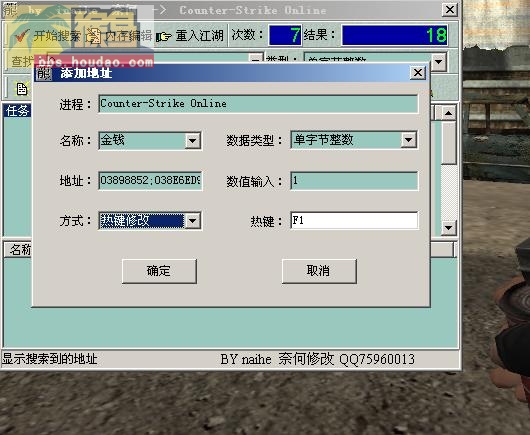This screenshot has height=435, width=530.
Task: Click 内存编辑 toolbar button in main window
Action: (118, 35)
